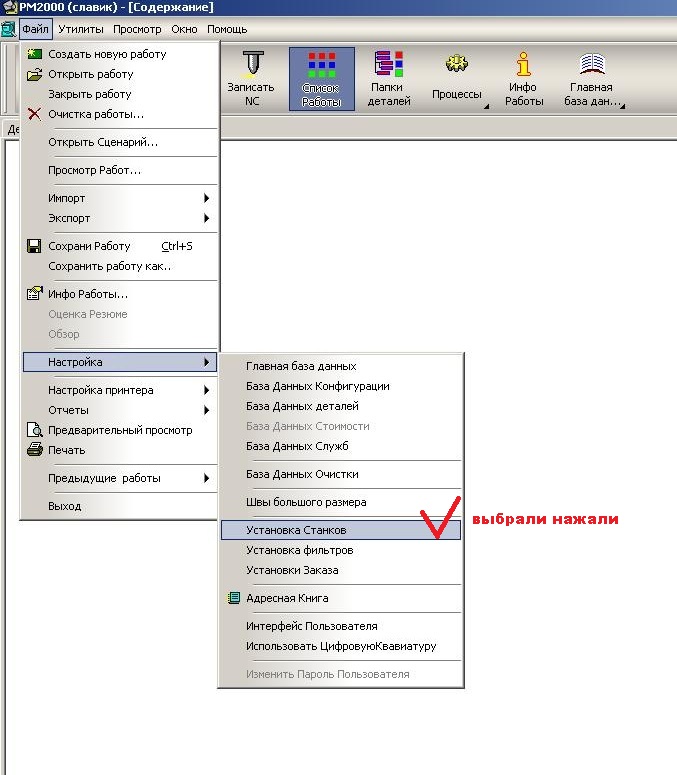
Task: Open Главная база дан dropdown corner arrow
Action: click(x=622, y=106)
